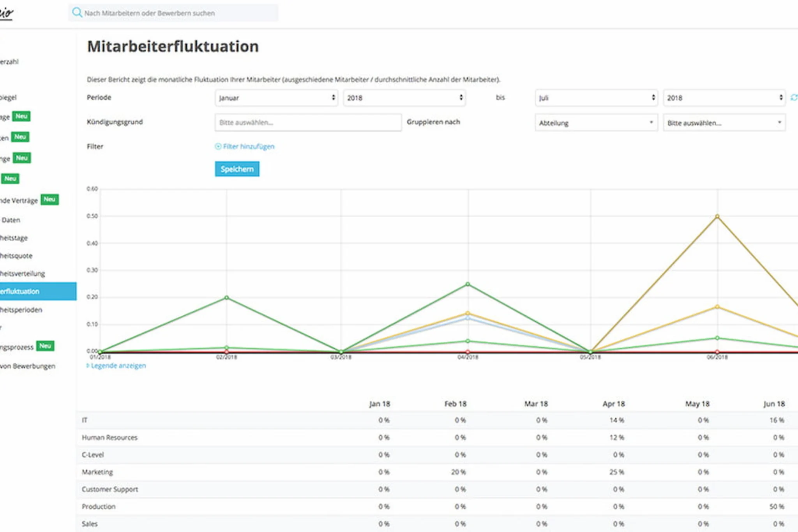Viewport: 798px width, 532px height.
Task: Click the IT row label
Action: coord(85,420)
